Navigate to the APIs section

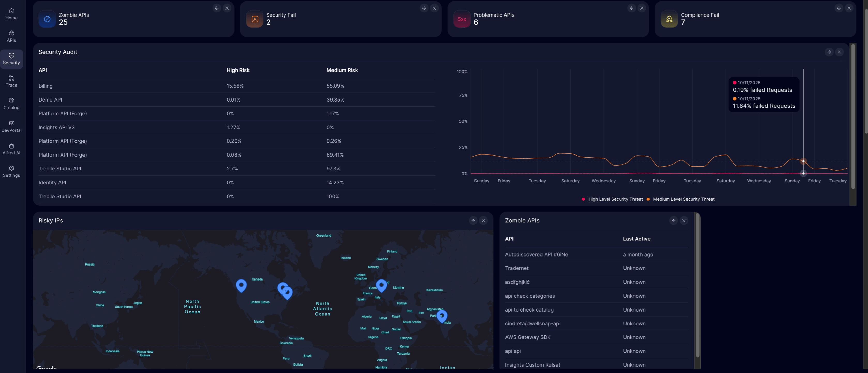[11, 36]
